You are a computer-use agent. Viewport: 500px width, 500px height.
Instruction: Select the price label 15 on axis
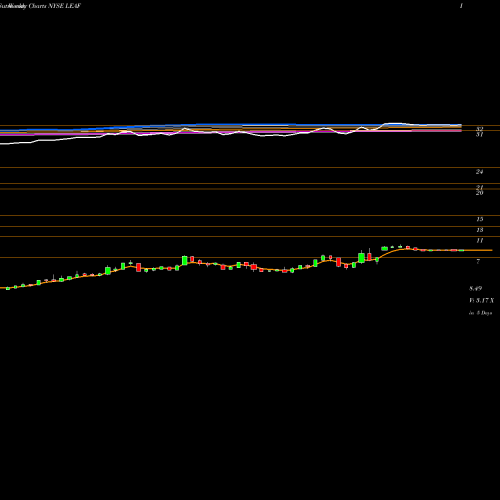pyautogui.click(x=480, y=219)
